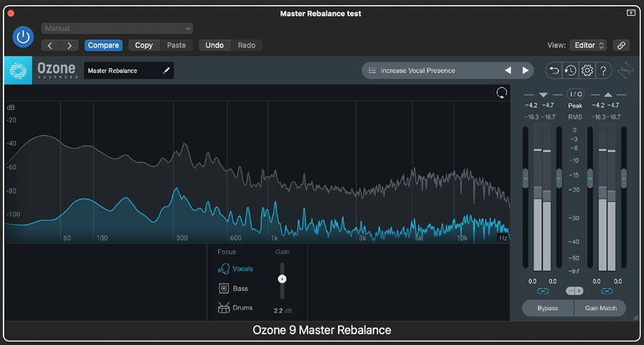Click the spectrum reset circular arrow icon
The image size is (644, 345).
click(x=501, y=93)
